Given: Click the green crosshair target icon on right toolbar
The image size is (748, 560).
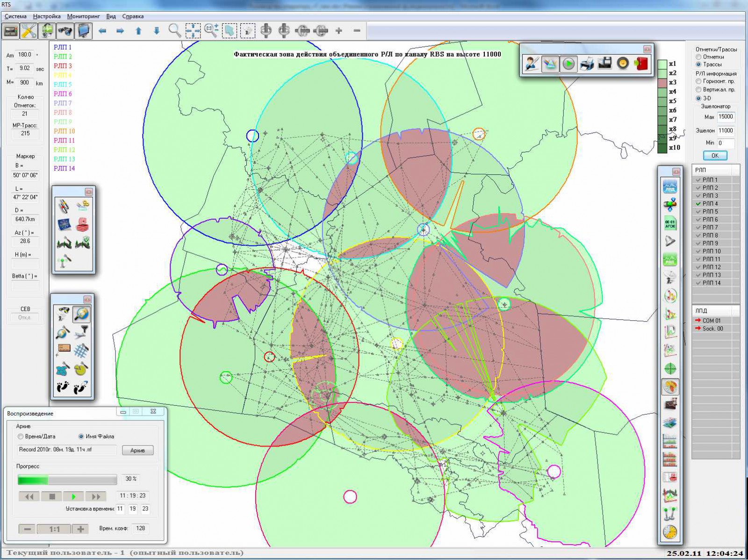Looking at the screenshot, I should click(x=670, y=369).
